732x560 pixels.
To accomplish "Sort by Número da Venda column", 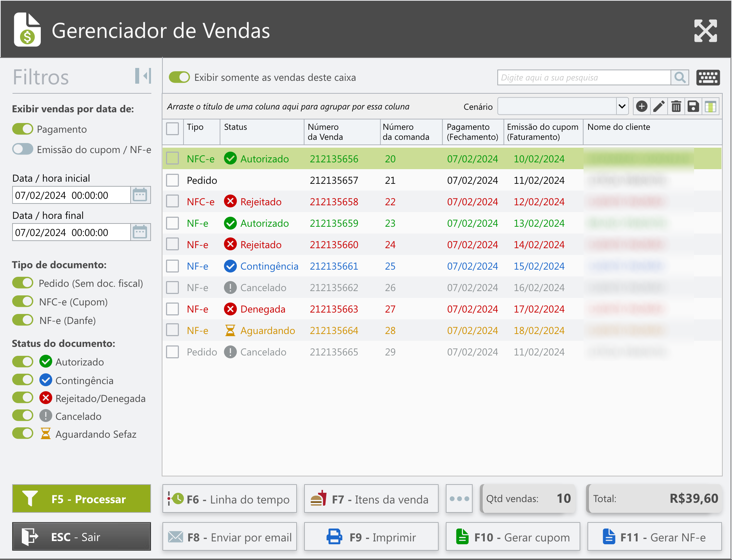I will [342, 132].
